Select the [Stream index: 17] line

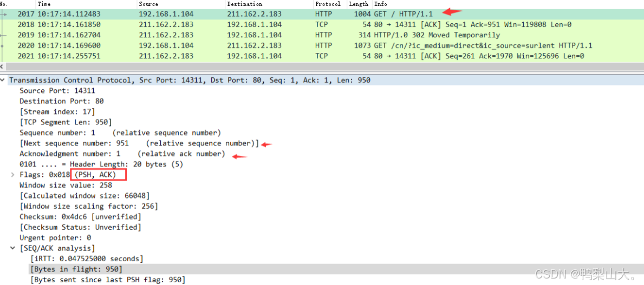pos(57,112)
